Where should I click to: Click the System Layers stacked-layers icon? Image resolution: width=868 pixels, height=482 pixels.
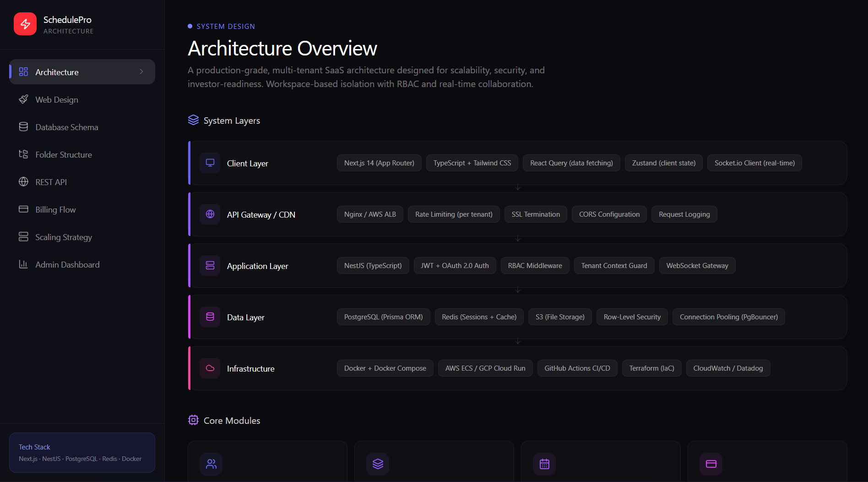pyautogui.click(x=193, y=120)
